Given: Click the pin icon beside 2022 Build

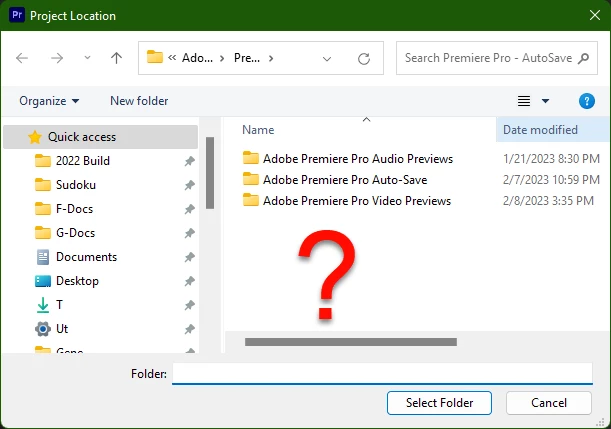Looking at the screenshot, I should [x=190, y=161].
